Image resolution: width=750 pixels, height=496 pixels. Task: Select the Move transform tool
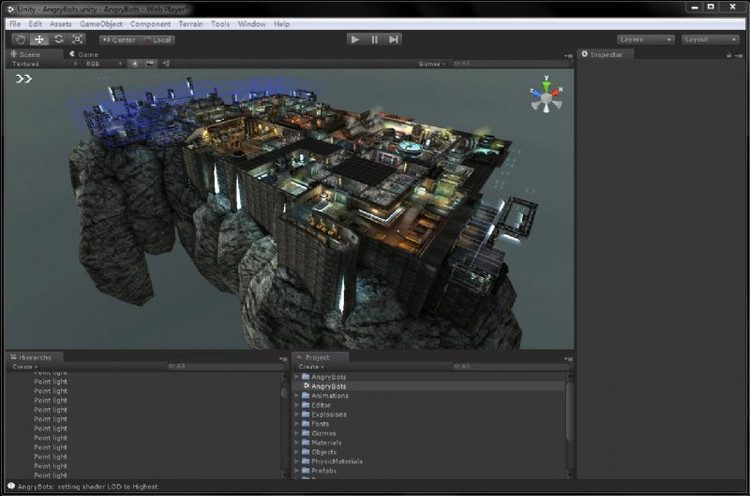pos(39,40)
